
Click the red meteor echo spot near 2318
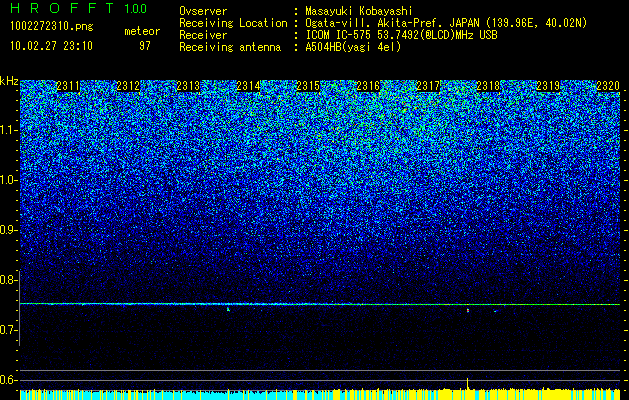coord(468,310)
